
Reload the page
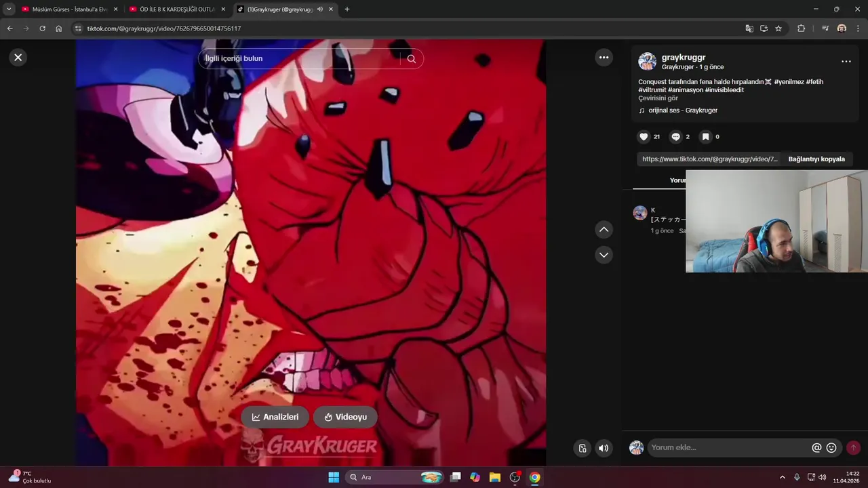point(42,28)
